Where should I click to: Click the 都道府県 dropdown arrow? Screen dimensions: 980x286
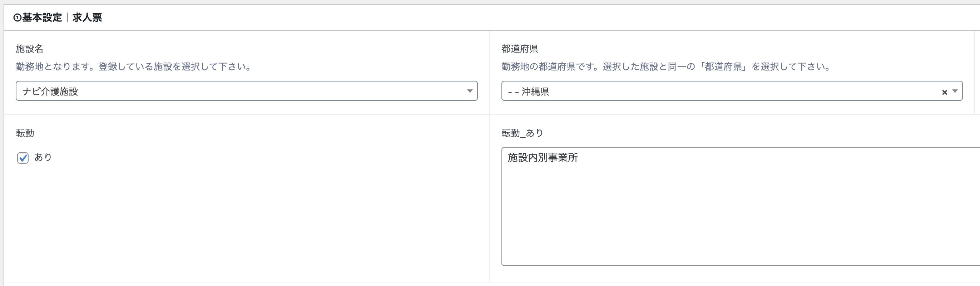(x=955, y=91)
